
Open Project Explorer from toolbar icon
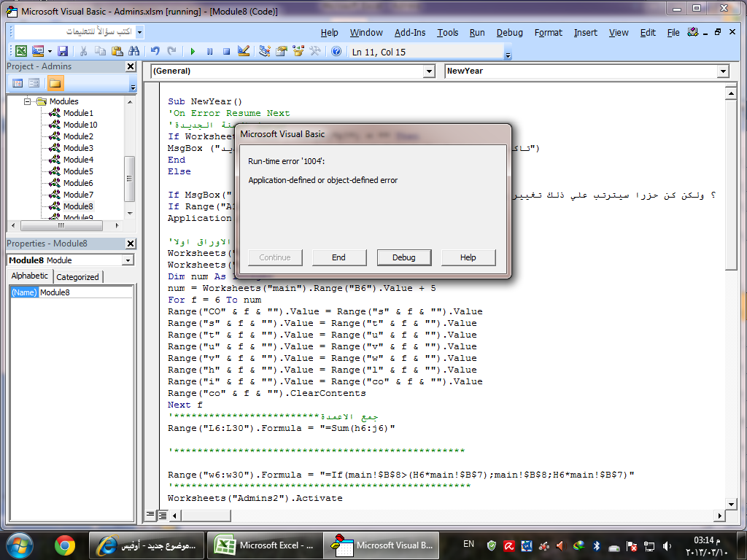coord(265,52)
